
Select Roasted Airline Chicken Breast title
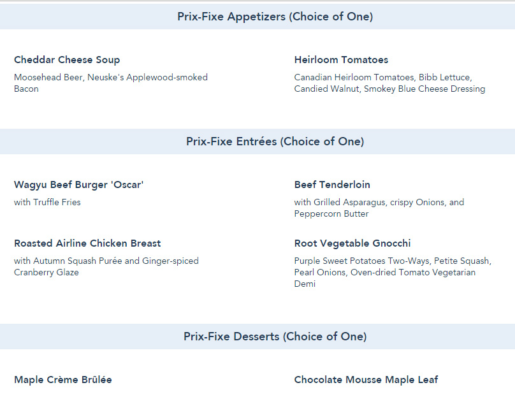coord(87,243)
